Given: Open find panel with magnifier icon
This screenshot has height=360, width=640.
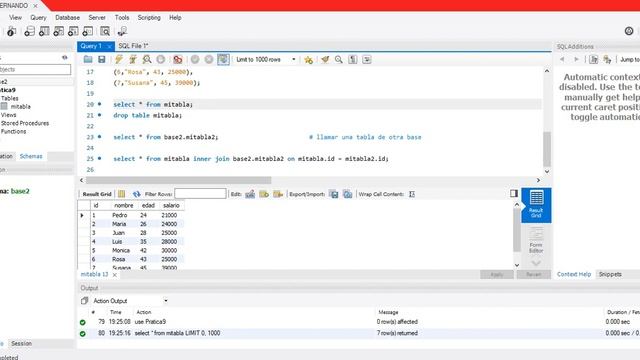Looking at the screenshot, I should tap(339, 60).
